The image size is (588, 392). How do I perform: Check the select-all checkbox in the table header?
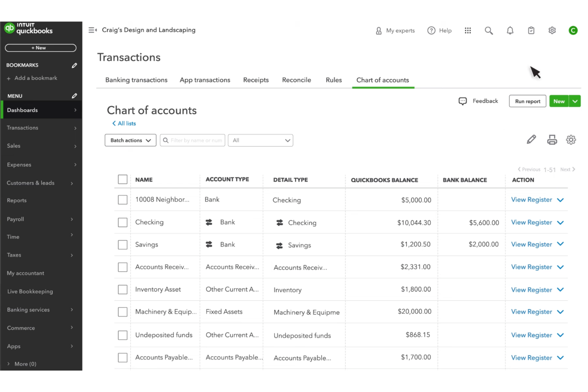[122, 179]
